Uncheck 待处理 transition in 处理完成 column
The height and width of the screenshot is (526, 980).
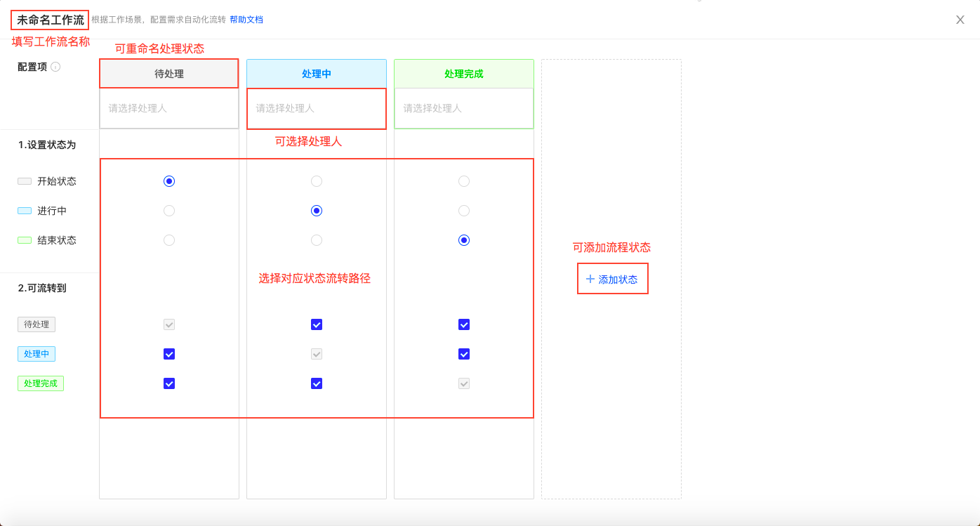[x=464, y=324]
